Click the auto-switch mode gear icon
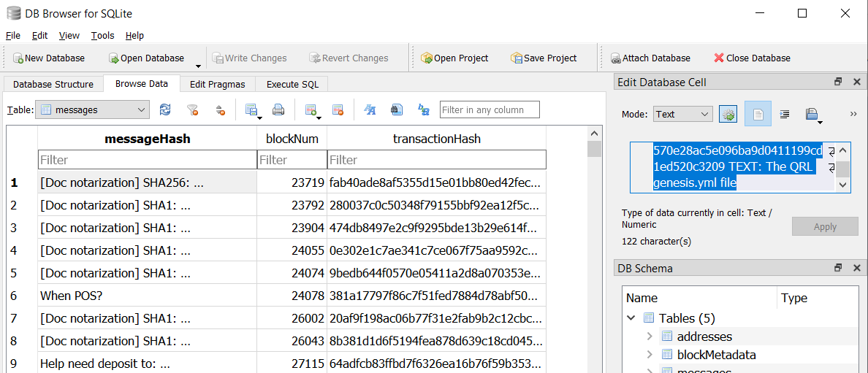Image resolution: width=868 pixels, height=373 pixels. click(x=728, y=114)
